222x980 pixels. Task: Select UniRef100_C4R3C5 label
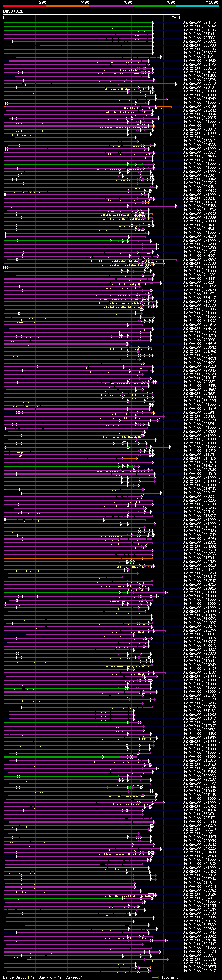[199, 118]
